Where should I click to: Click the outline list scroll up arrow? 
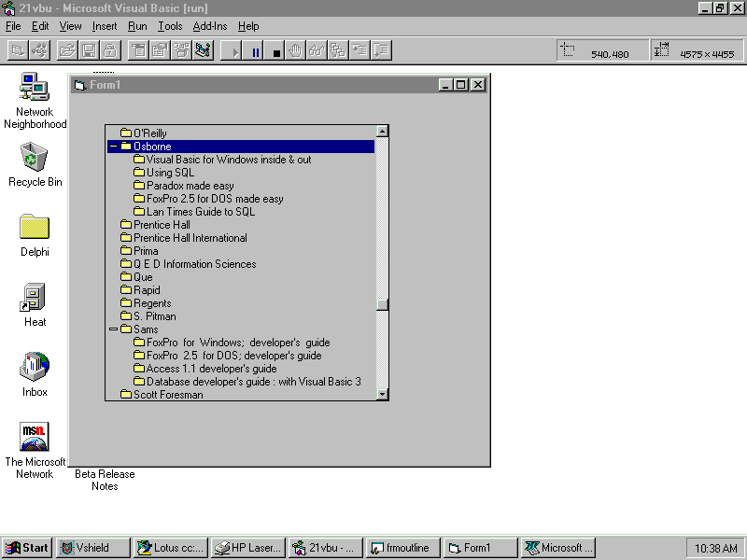381,132
